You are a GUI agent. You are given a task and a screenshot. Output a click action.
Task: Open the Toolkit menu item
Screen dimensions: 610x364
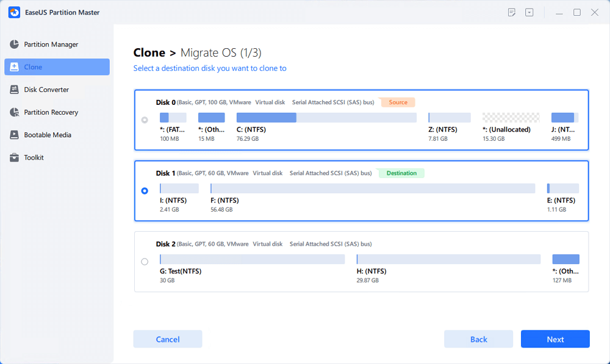coord(34,157)
